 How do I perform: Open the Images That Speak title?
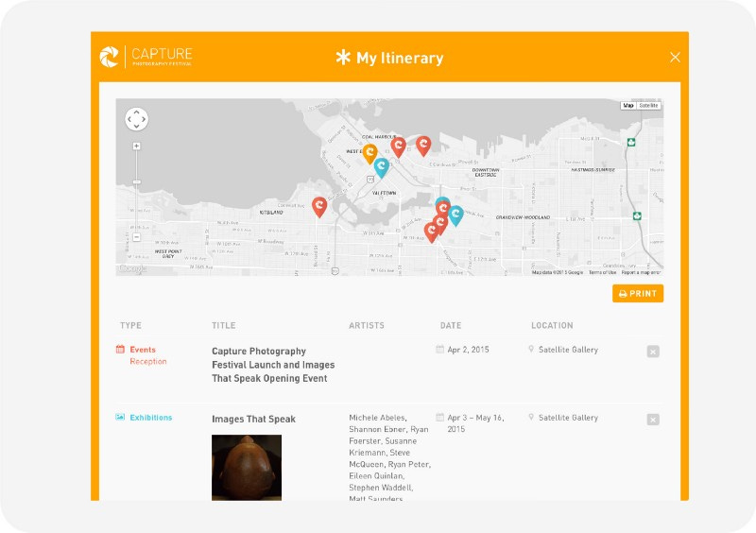253,420
